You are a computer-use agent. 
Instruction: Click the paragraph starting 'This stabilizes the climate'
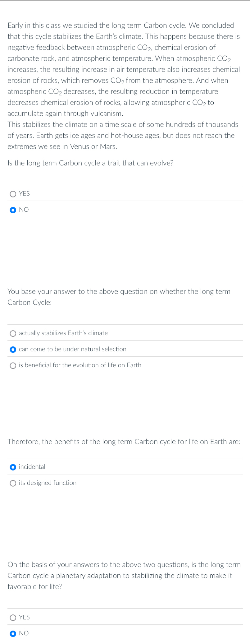[x=123, y=136]
